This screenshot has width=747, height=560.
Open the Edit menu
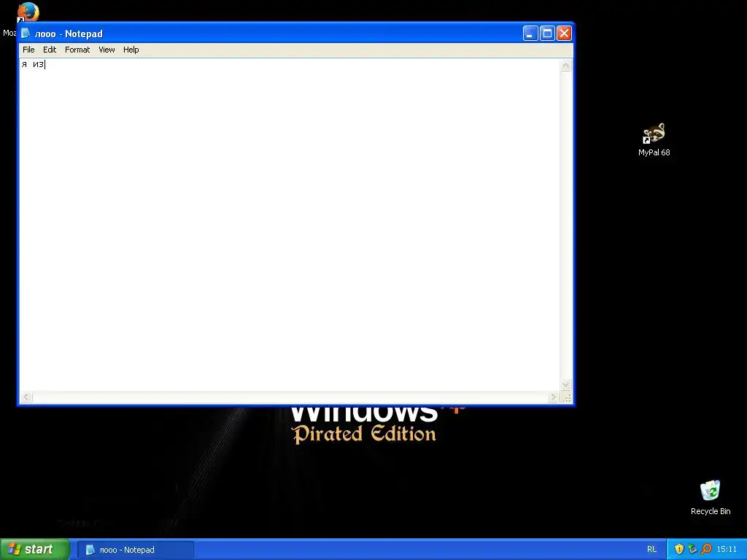click(50, 50)
